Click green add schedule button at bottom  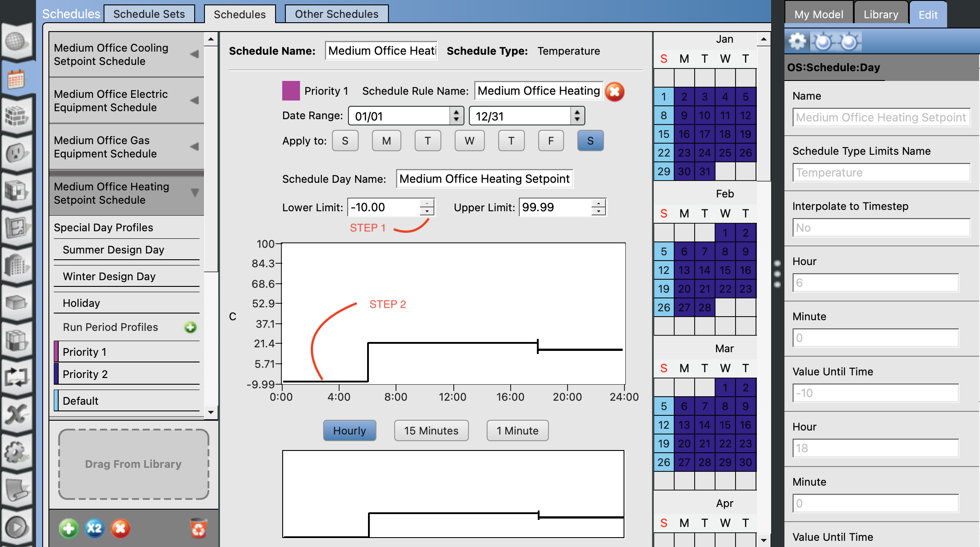[68, 528]
